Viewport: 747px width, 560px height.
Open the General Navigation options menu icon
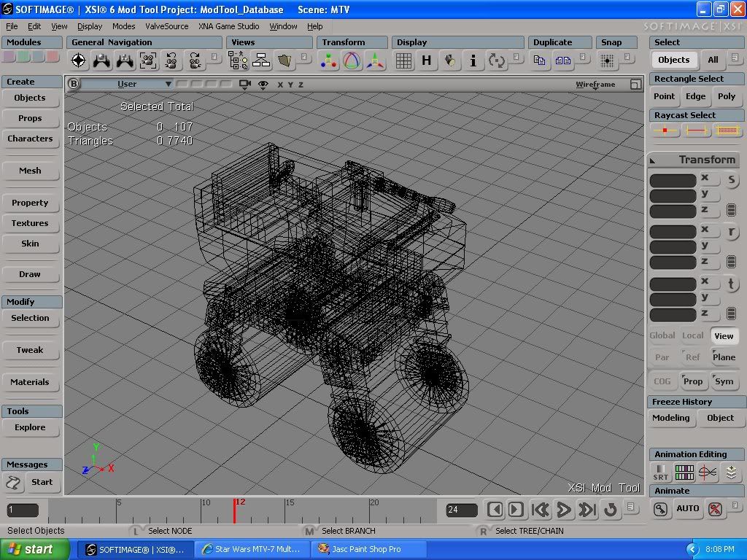[x=214, y=57]
